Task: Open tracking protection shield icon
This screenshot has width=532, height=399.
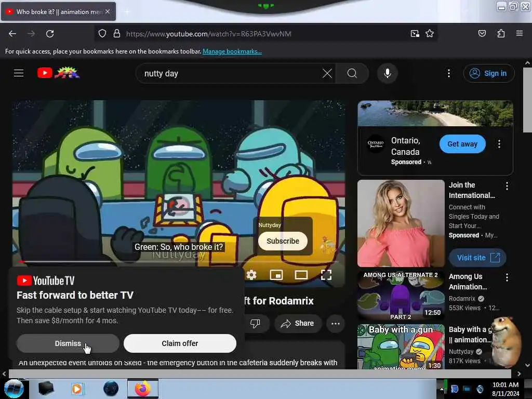Action: pyautogui.click(x=102, y=34)
